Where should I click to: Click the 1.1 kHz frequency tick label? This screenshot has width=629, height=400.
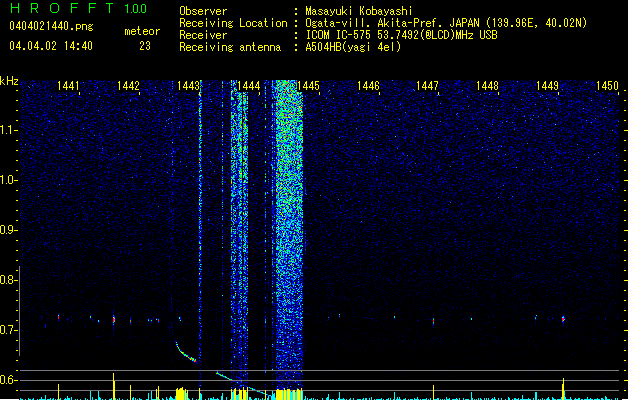pos(8,130)
